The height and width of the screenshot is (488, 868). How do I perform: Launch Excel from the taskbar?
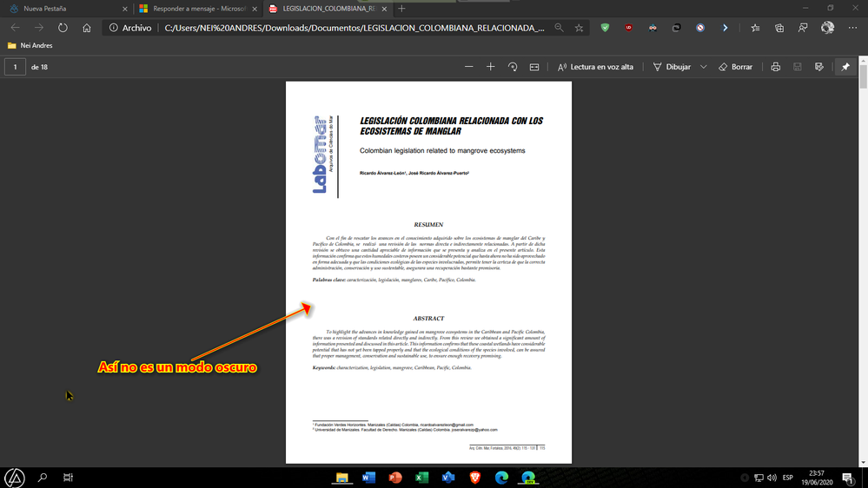click(421, 478)
